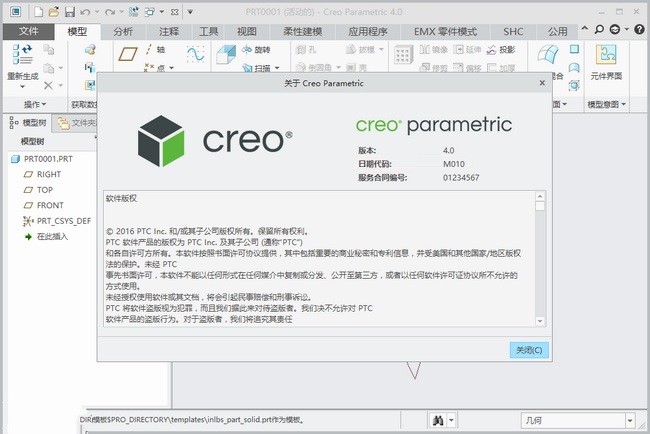650x434 pixels.
Task: Switch to the 工具 ribbon tab
Action: (209, 32)
